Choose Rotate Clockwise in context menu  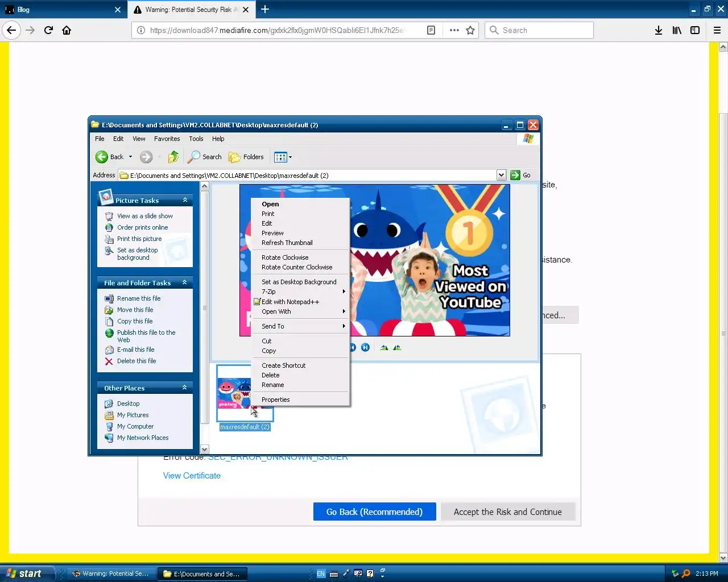point(300,257)
